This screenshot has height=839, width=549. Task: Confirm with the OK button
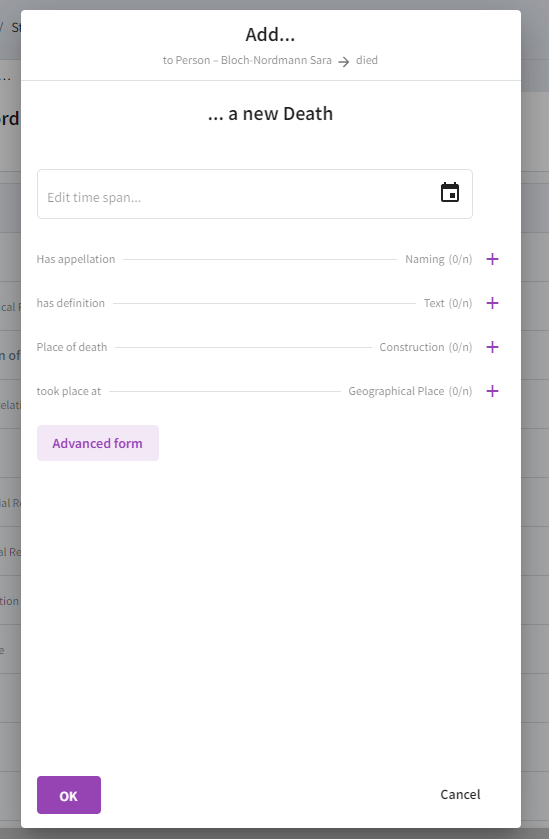pos(69,795)
